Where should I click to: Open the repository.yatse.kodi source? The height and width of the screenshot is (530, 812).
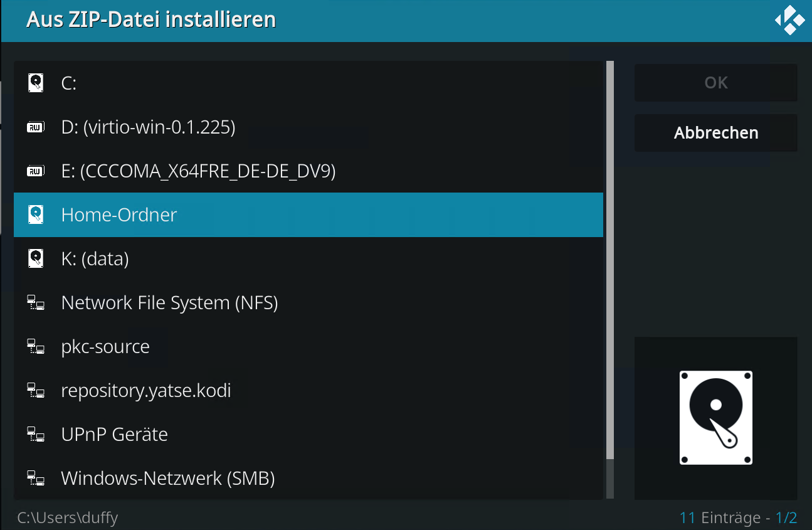146,391
